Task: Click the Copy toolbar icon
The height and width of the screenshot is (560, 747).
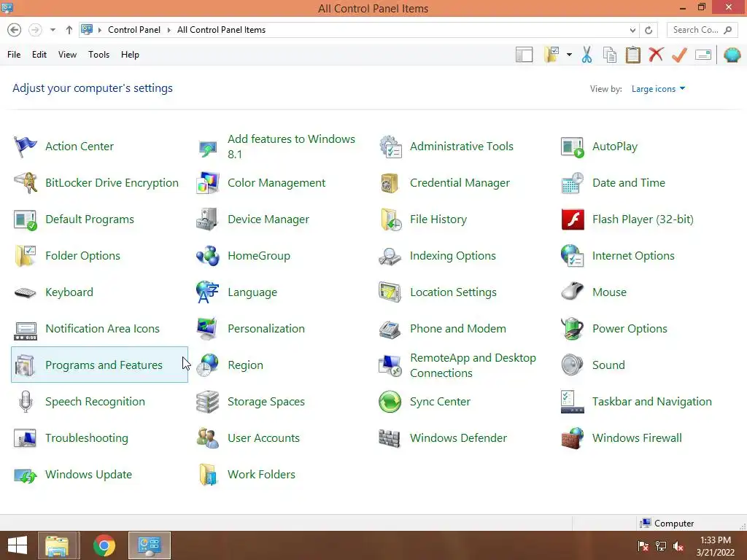Action: [610, 55]
